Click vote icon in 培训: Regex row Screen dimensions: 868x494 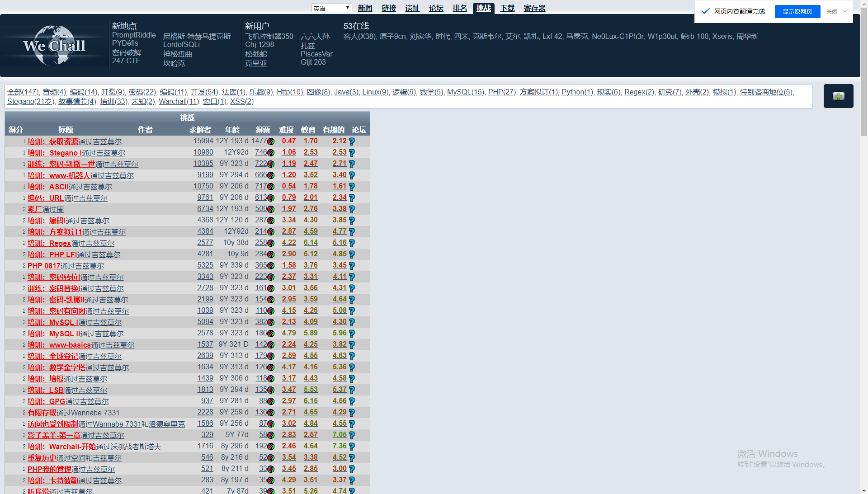[271, 243]
